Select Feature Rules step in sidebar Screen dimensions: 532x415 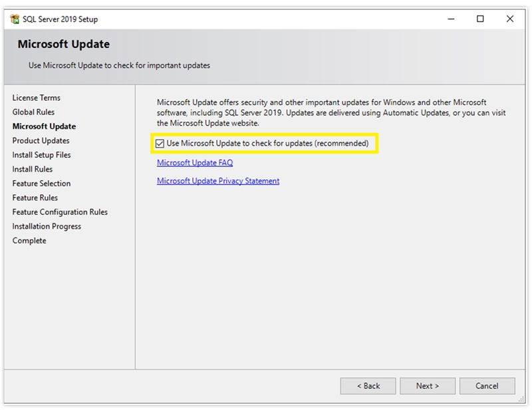tap(35, 198)
